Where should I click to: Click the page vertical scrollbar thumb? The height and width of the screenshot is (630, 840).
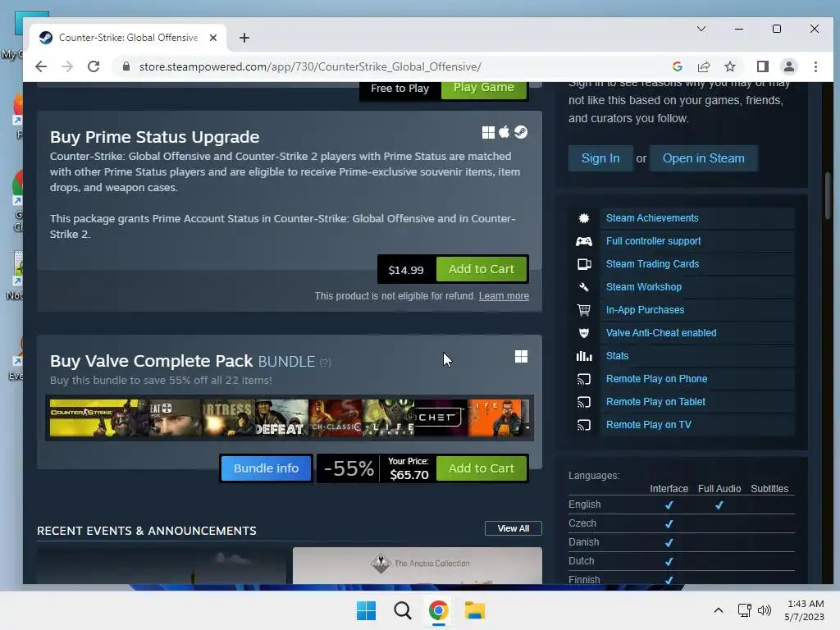tap(829, 195)
